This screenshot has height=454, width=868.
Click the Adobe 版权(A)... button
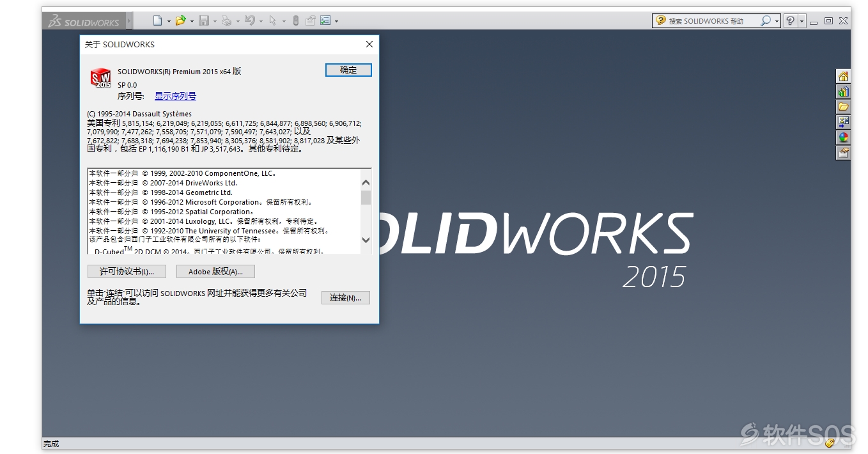pos(215,272)
